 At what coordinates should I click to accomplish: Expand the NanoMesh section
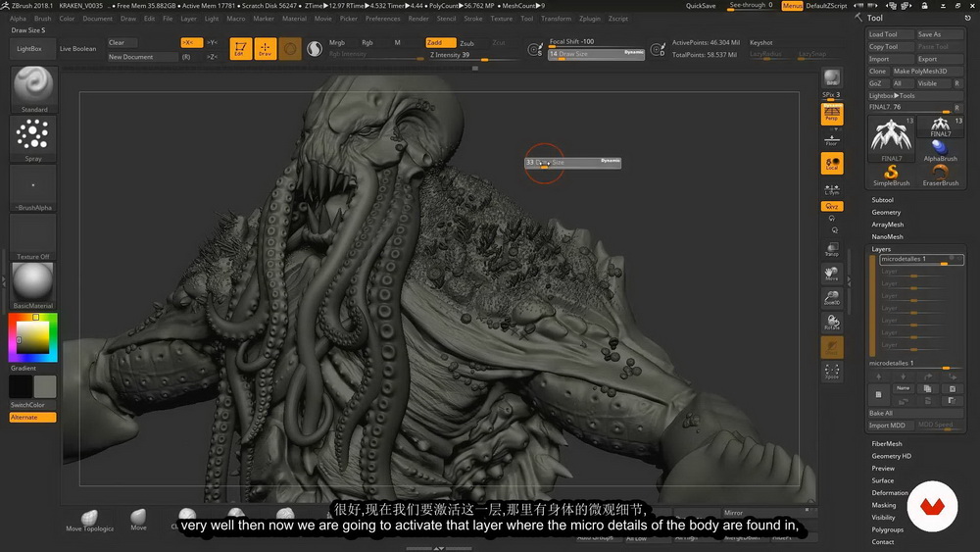887,237
